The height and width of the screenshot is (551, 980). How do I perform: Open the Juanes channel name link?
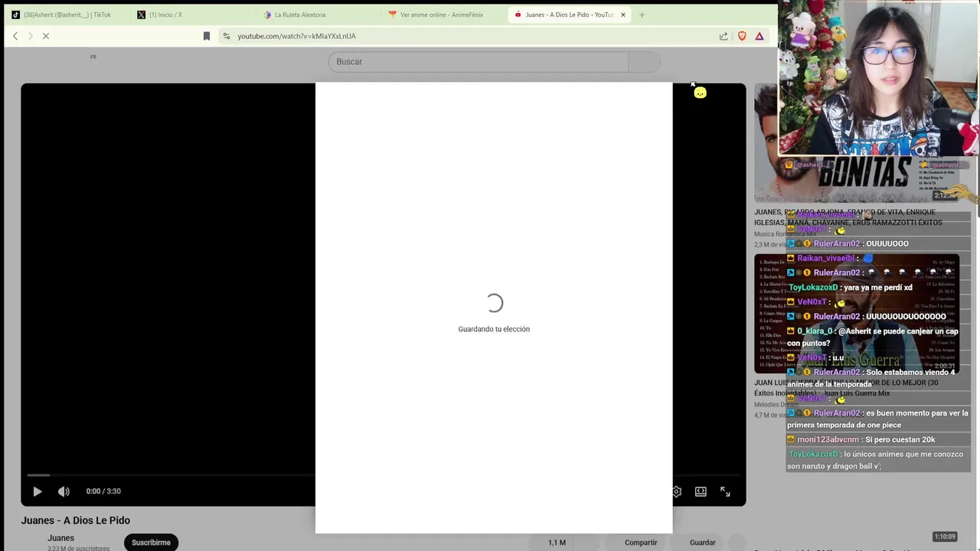click(x=61, y=538)
